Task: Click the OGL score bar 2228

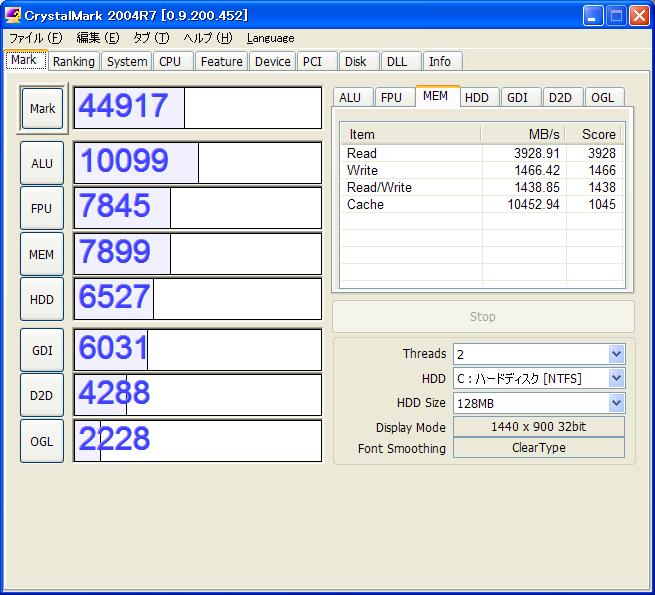Action: tap(198, 441)
